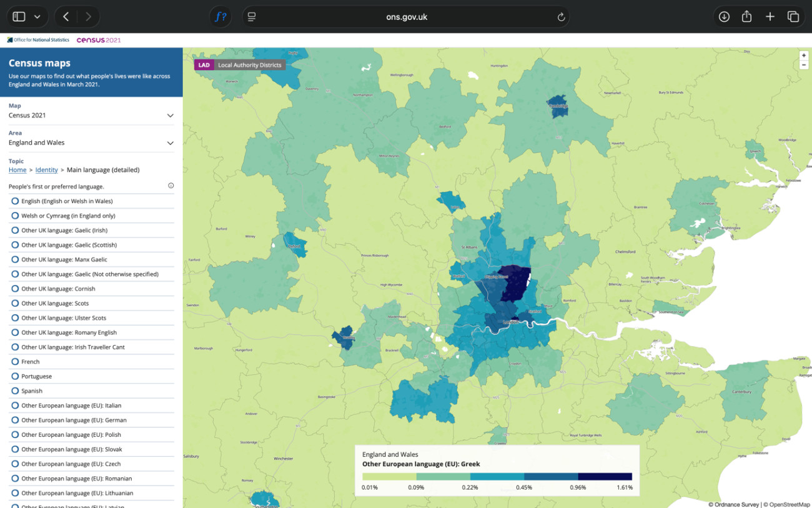
Task: Choose the Polish language radio option
Action: click(x=15, y=434)
